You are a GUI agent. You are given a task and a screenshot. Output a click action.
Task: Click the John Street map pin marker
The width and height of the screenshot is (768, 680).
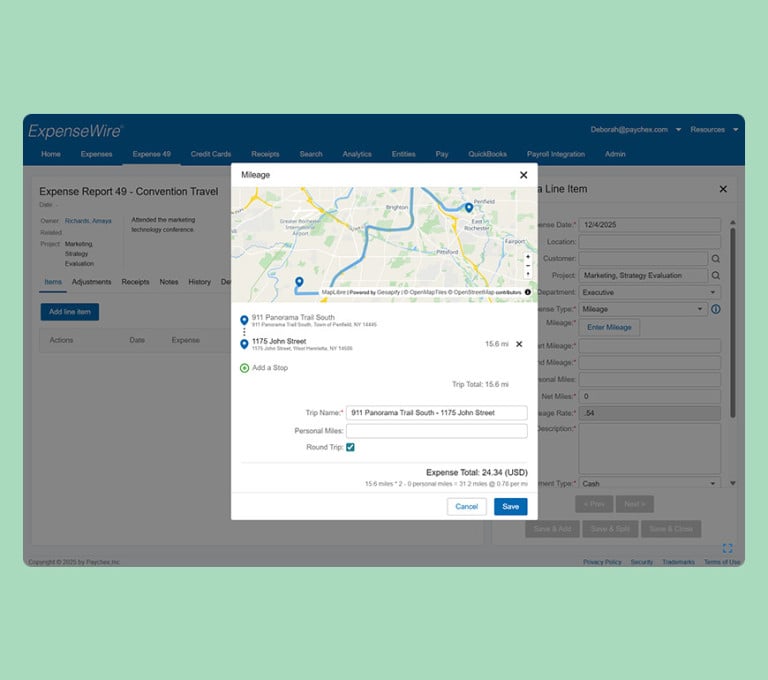[299, 282]
